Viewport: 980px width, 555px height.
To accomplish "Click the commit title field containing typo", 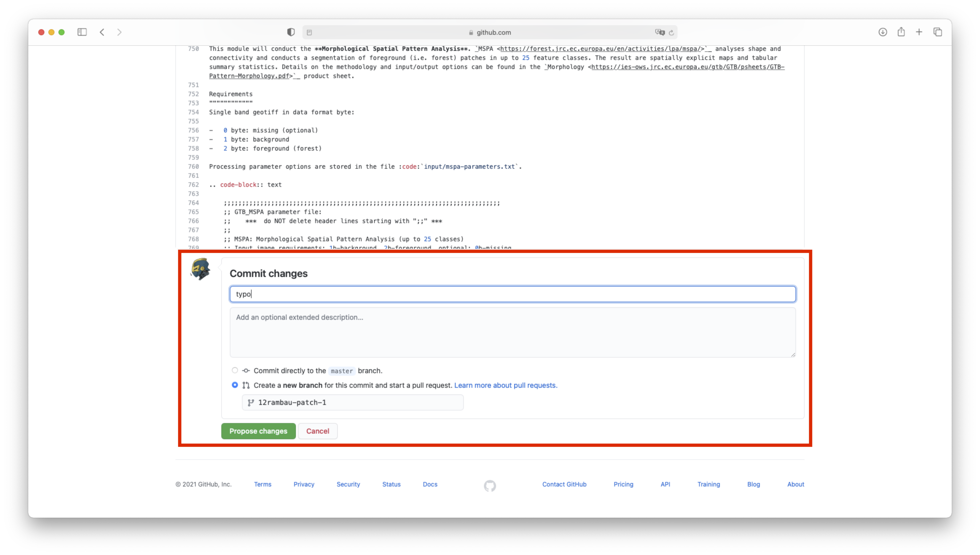I will 512,294.
